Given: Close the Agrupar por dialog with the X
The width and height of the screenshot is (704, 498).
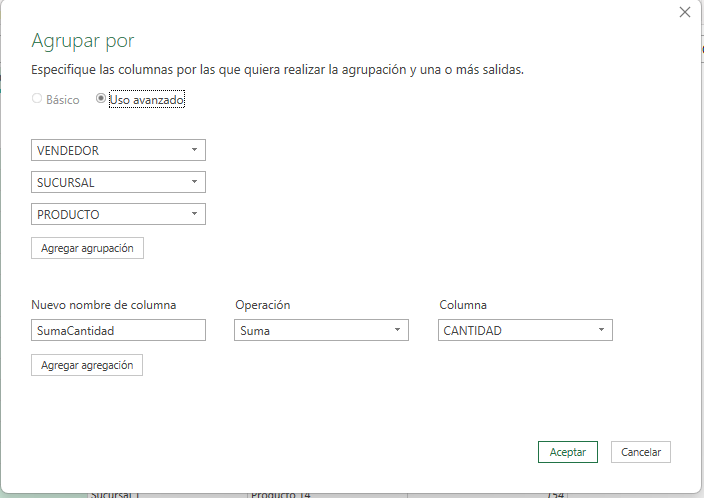Looking at the screenshot, I should pyautogui.click(x=685, y=13).
